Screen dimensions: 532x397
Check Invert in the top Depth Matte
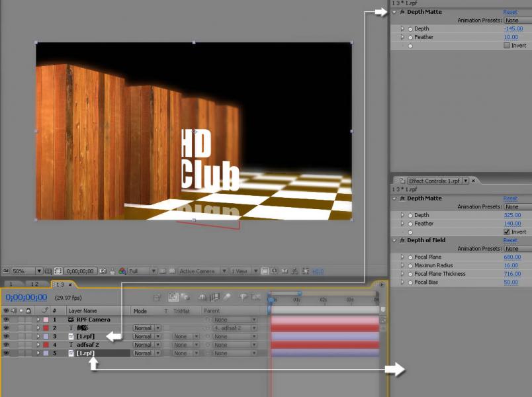click(507, 46)
